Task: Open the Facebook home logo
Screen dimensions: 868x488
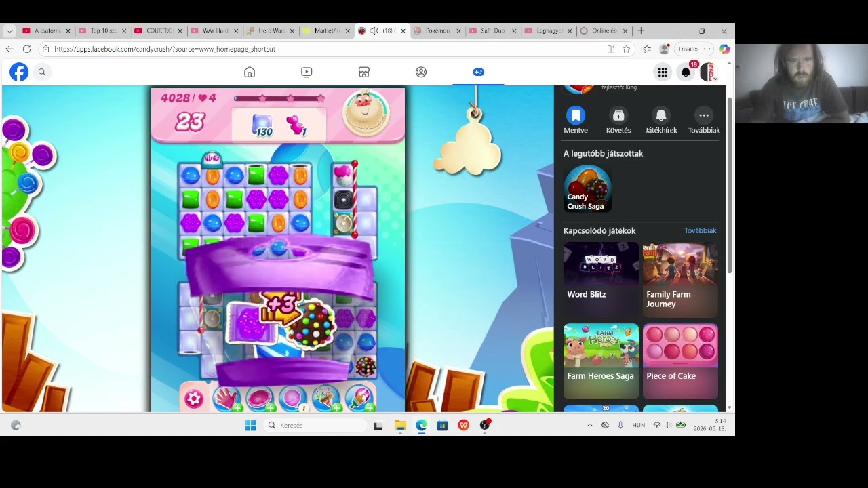Action: click(x=19, y=72)
